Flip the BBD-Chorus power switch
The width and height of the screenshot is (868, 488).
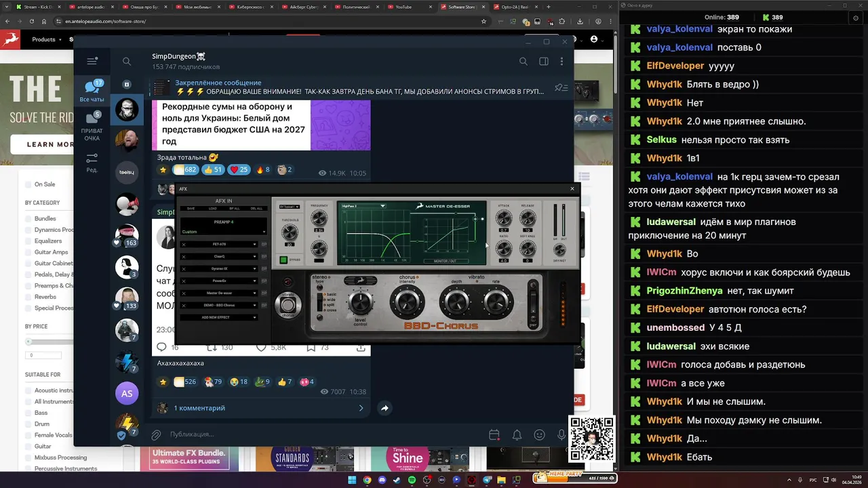[533, 303]
